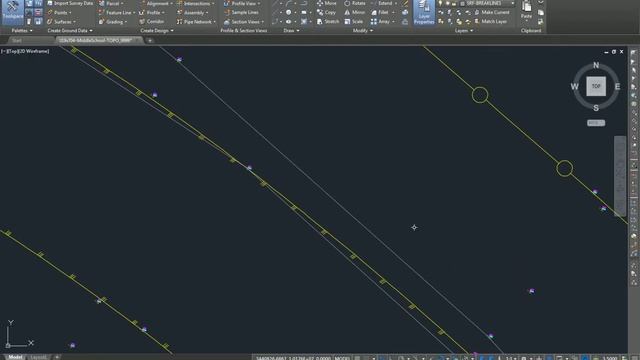Expand the Palettes panel
The width and height of the screenshot is (640, 360).
click(22, 31)
